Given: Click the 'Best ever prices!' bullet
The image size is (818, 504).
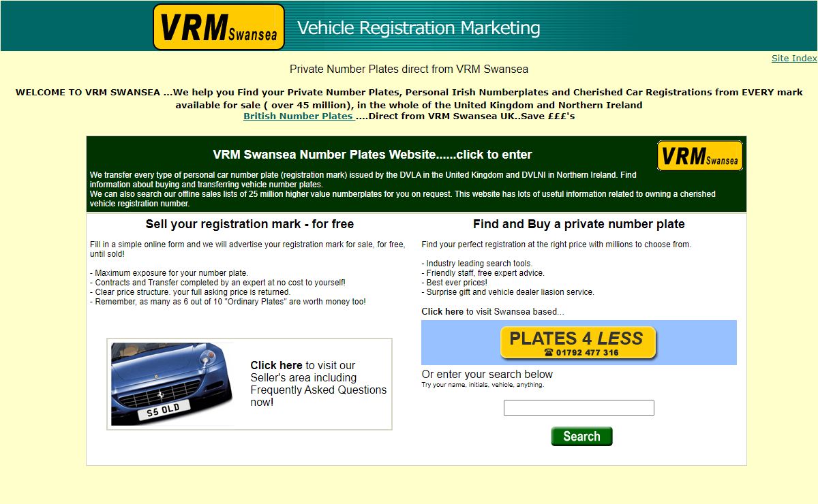Looking at the screenshot, I should [454, 283].
